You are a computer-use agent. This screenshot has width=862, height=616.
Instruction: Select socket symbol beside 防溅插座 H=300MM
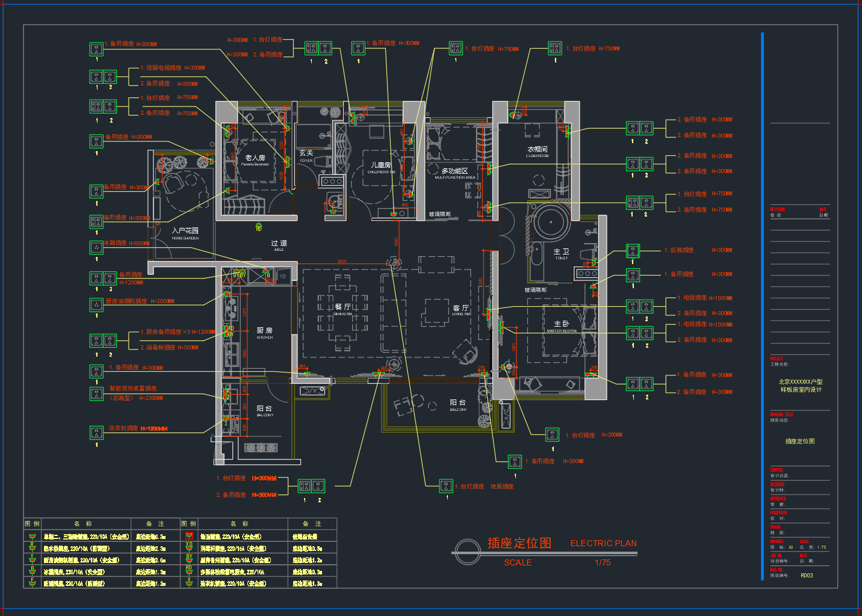(633, 250)
